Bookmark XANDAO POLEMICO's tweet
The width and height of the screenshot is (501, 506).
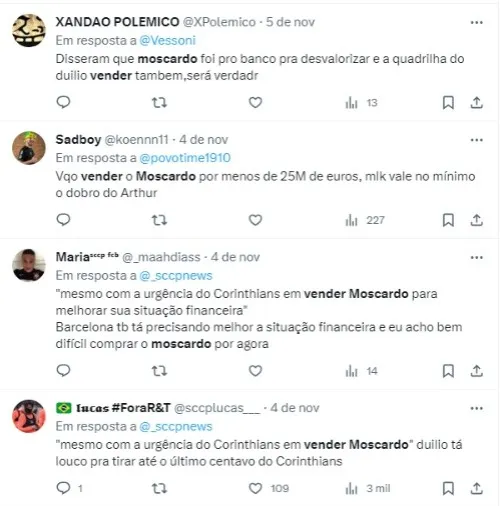coord(448,103)
